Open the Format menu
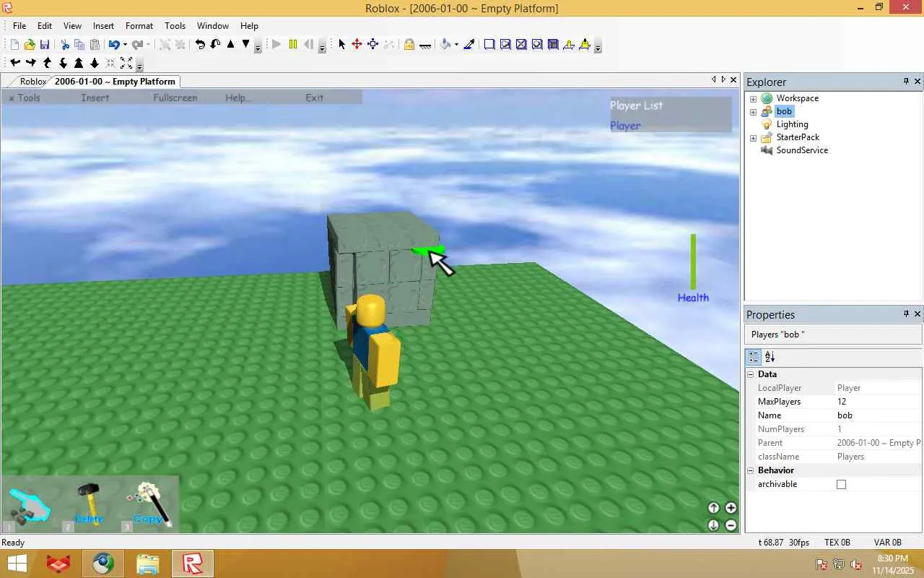This screenshot has width=924, height=578. (x=139, y=26)
